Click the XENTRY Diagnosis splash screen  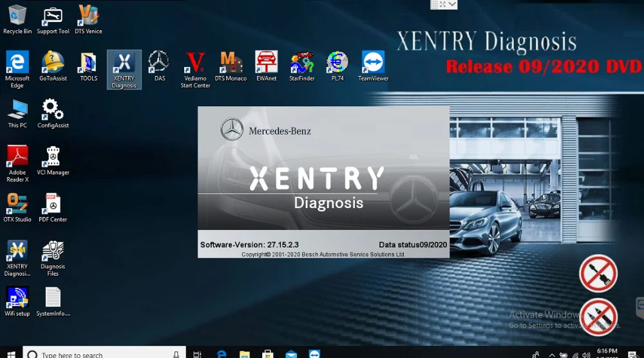point(324,182)
